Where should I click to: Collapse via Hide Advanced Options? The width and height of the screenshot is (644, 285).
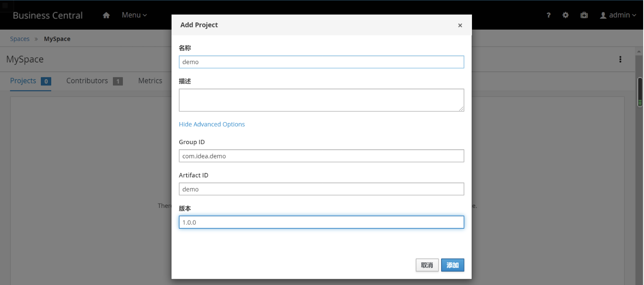(212, 124)
